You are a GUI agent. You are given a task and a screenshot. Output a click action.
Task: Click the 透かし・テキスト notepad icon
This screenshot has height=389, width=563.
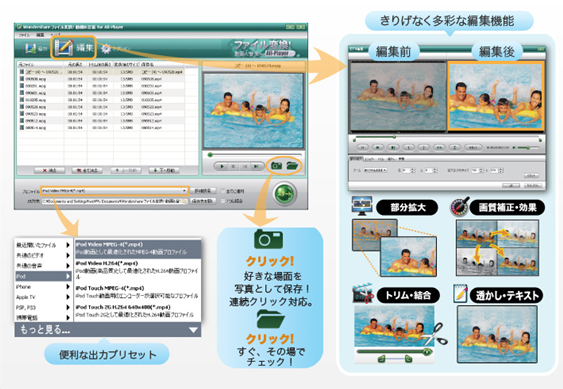[x=460, y=293]
